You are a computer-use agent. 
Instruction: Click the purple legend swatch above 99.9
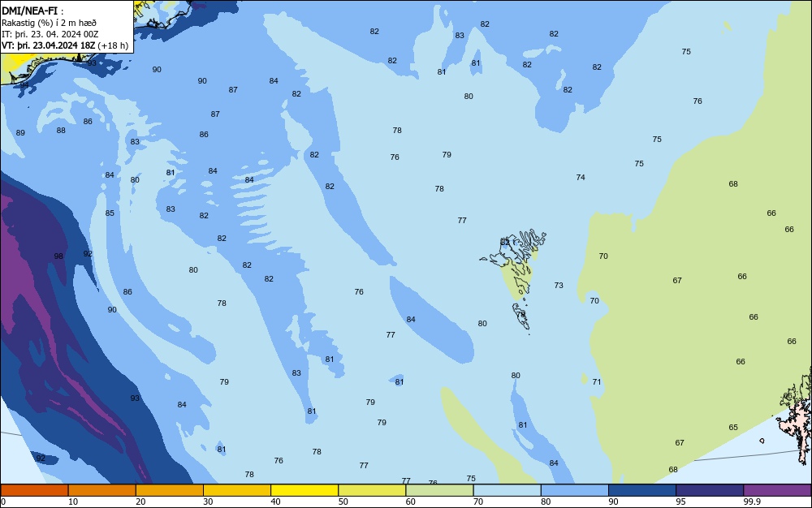click(777, 490)
